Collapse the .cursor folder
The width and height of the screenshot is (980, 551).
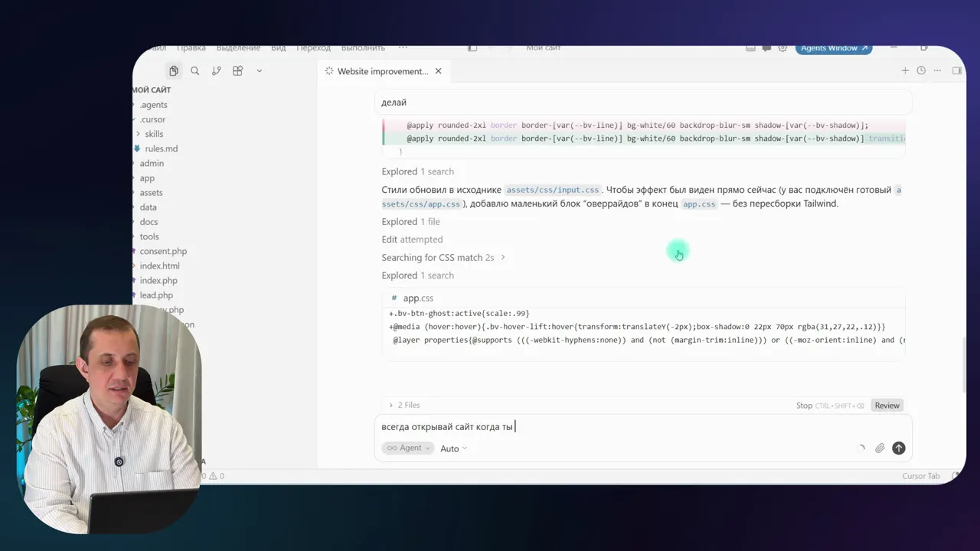[x=152, y=119]
